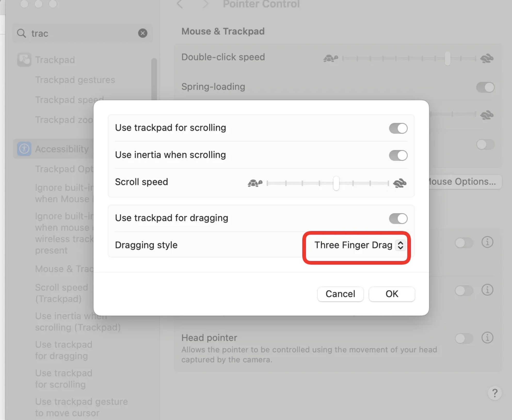Click the back navigation chevron
Screen dimensions: 512x420
click(x=180, y=4)
